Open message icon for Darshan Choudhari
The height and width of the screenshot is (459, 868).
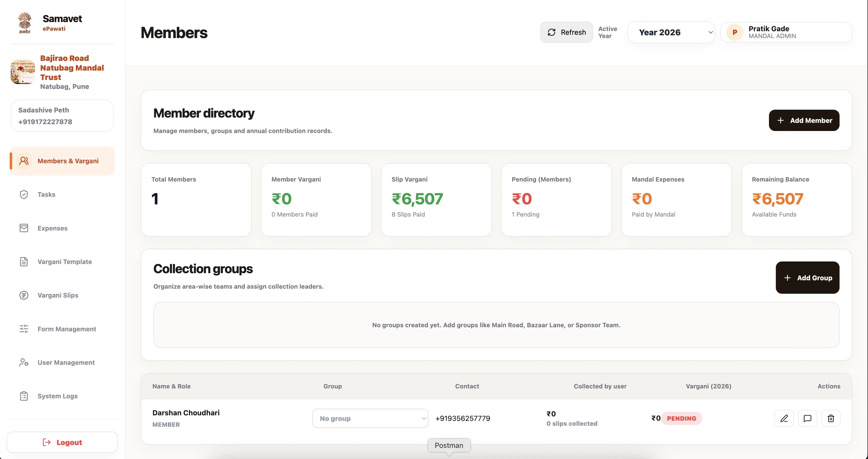[x=807, y=418]
